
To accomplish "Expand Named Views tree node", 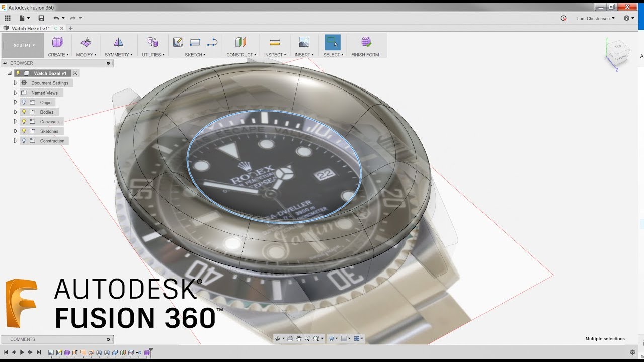I will 16,93.
